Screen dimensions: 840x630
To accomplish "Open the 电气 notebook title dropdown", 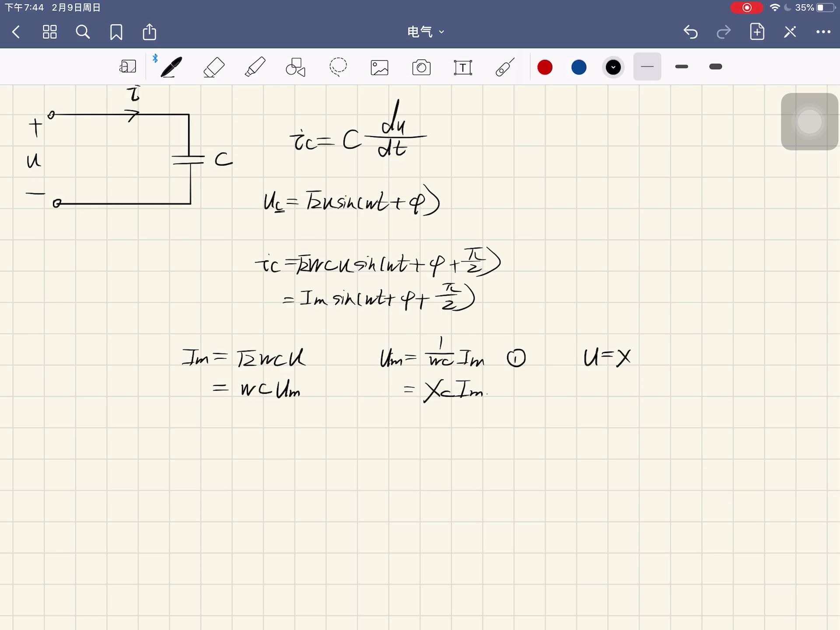I will [x=426, y=32].
